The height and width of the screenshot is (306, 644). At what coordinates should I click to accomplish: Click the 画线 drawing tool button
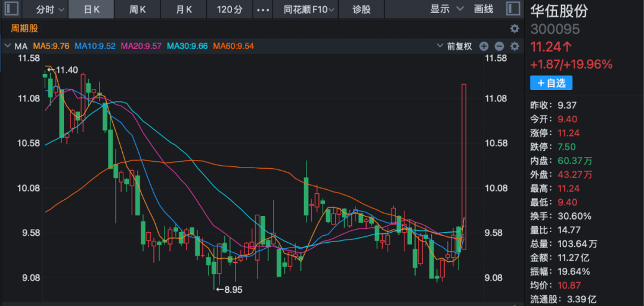click(484, 9)
